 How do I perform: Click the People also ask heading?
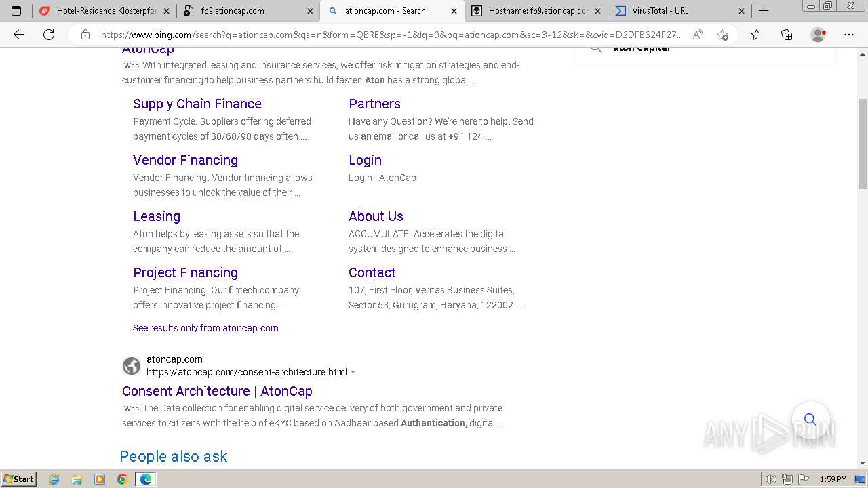point(174,456)
